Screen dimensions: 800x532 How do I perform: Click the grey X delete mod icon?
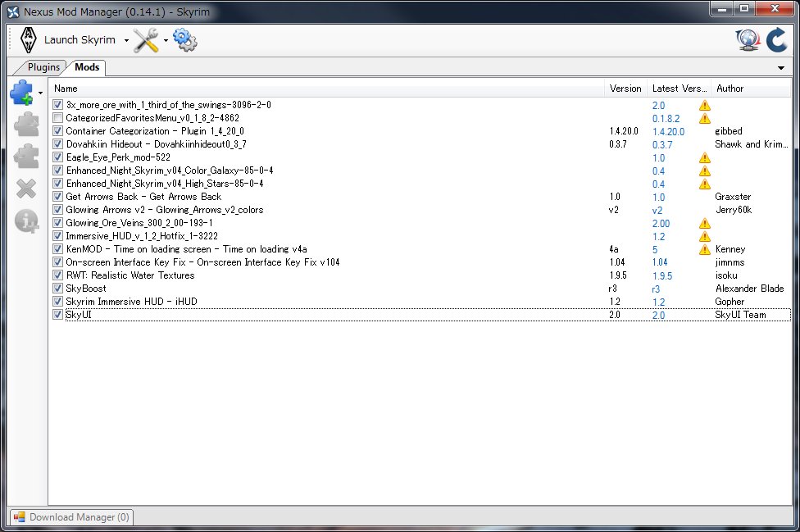pyautogui.click(x=26, y=189)
